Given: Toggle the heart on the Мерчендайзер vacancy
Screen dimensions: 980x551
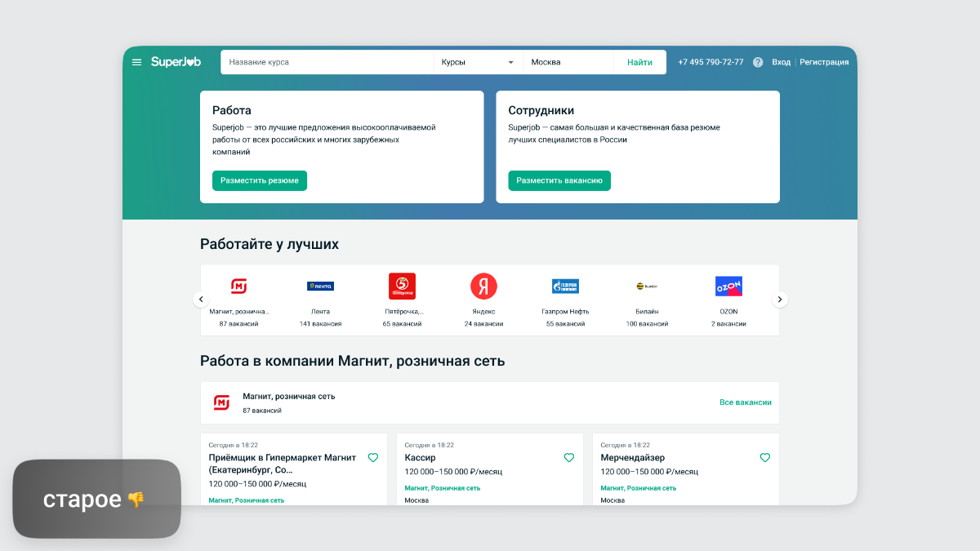Looking at the screenshot, I should point(764,458).
